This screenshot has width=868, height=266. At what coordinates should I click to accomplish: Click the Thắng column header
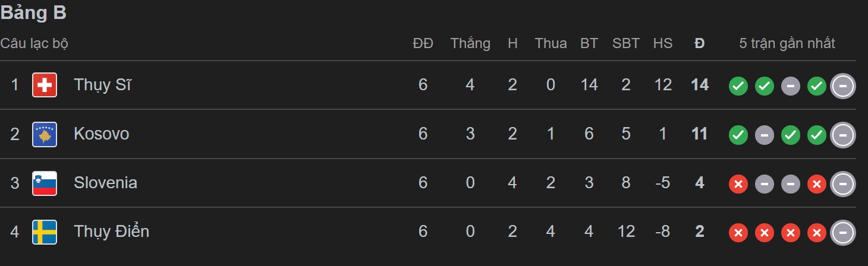(x=470, y=43)
